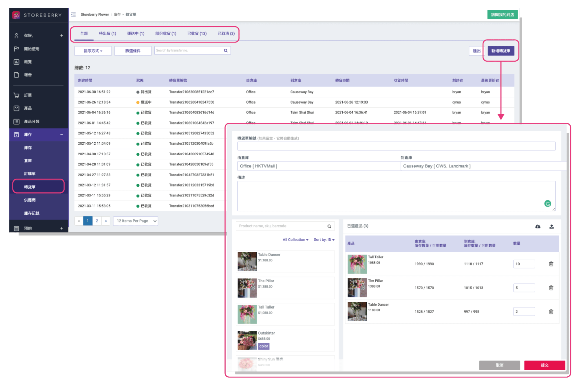
Task: Open the 報告 document icon item
Action: [17, 75]
